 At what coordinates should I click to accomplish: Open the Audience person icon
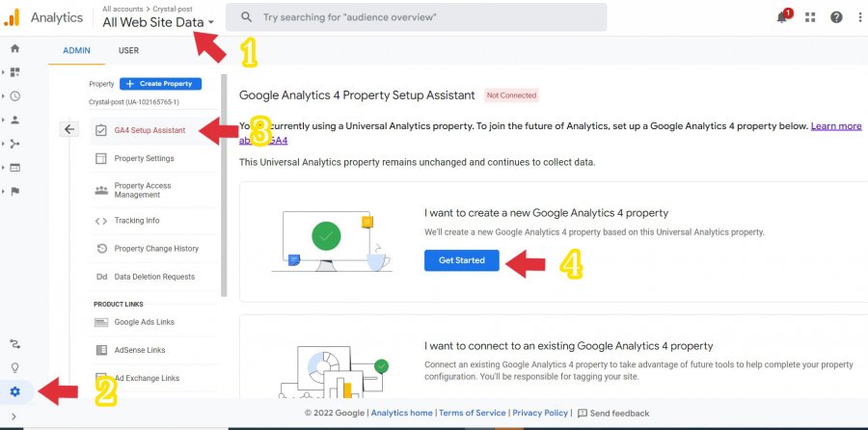(15, 120)
